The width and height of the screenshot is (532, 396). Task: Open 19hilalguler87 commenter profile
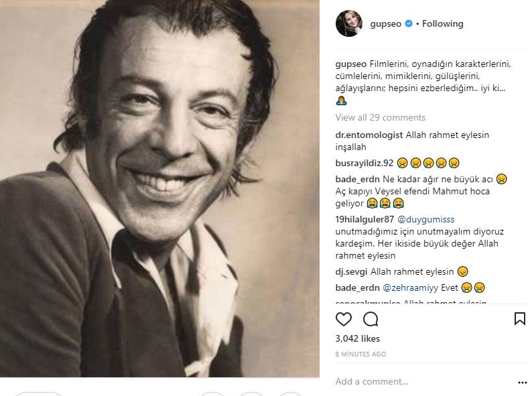point(364,219)
